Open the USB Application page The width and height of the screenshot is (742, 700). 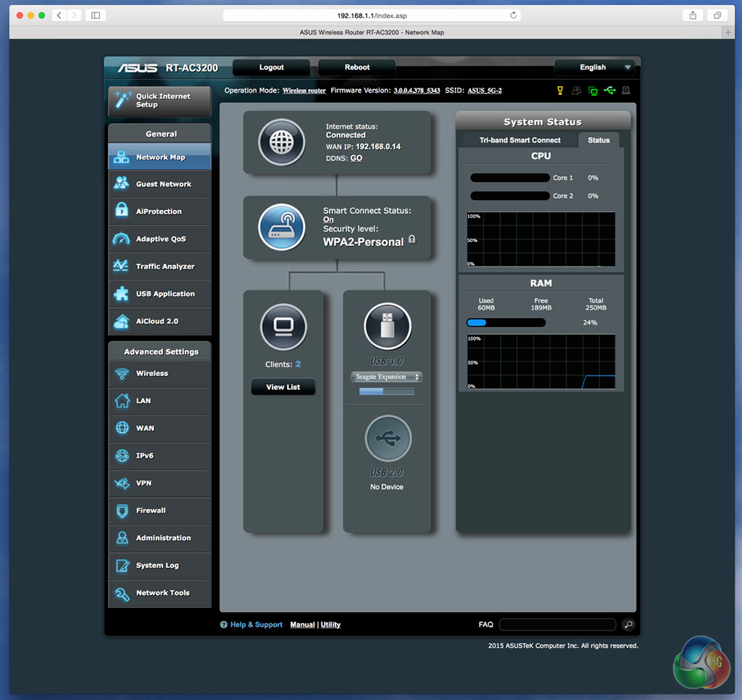click(159, 294)
